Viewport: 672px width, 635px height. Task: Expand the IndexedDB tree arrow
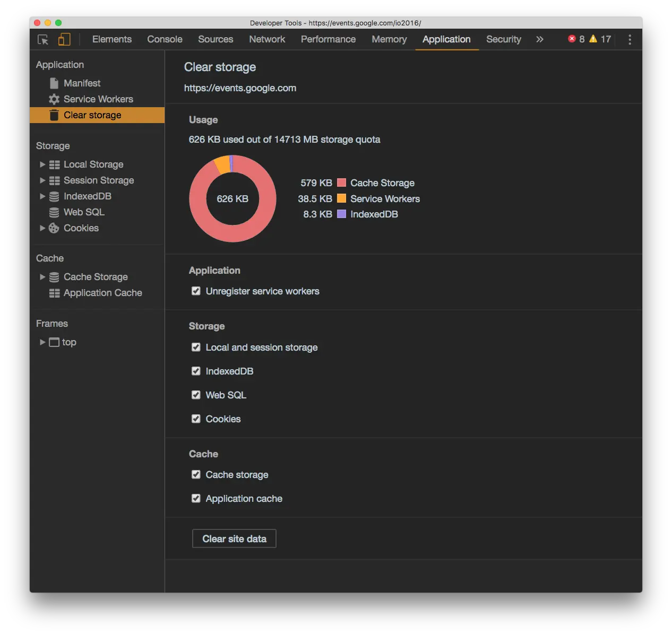point(42,196)
